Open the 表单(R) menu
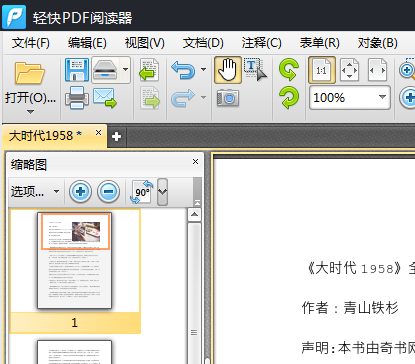The width and height of the screenshot is (415, 364). point(319,43)
